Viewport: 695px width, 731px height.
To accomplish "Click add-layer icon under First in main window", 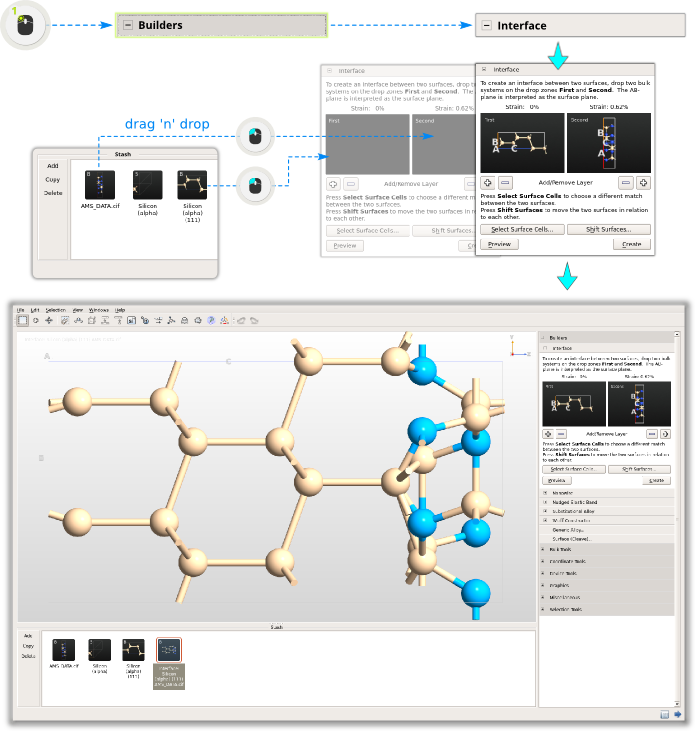I will 548,434.
